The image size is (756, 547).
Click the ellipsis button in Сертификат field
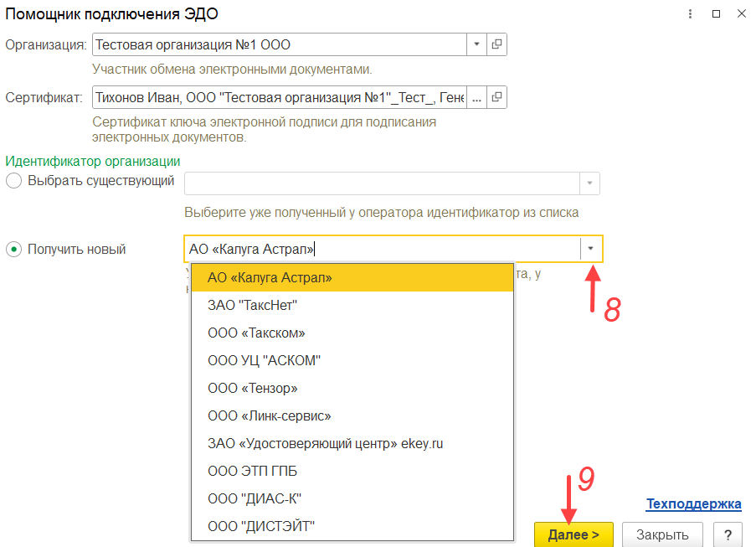(x=476, y=97)
